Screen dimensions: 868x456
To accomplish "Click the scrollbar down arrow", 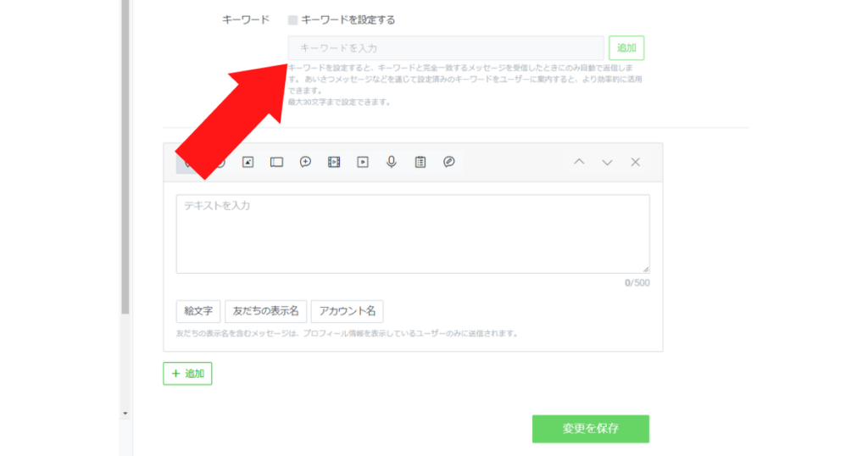I will 125,414.
